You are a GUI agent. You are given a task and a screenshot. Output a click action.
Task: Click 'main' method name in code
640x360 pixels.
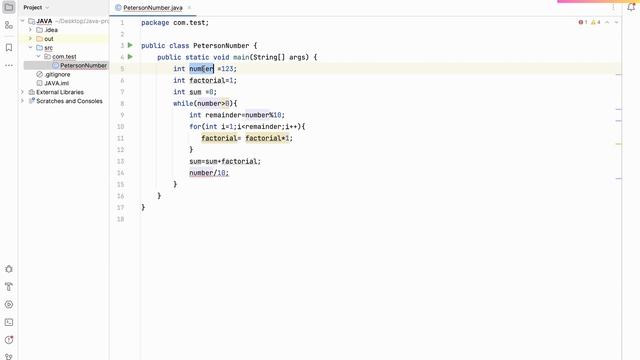point(241,57)
